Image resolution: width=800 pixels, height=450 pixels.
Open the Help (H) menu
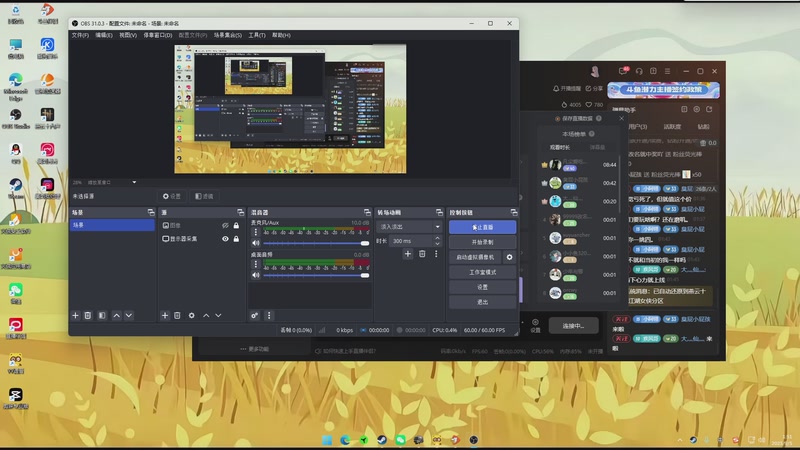[281, 35]
